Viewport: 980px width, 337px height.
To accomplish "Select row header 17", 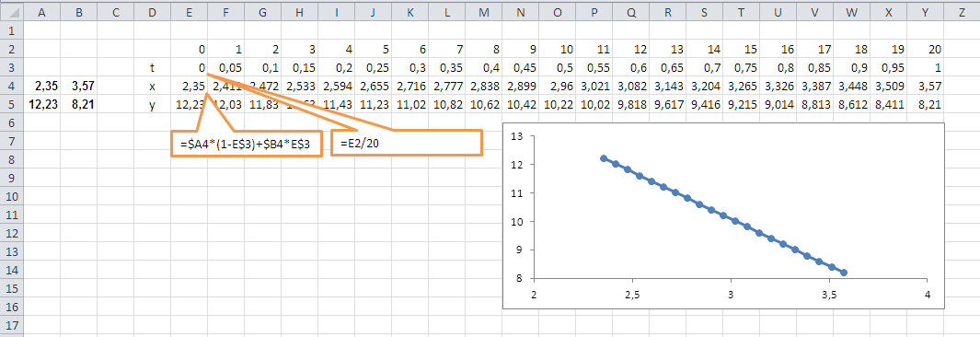I will tap(11, 325).
